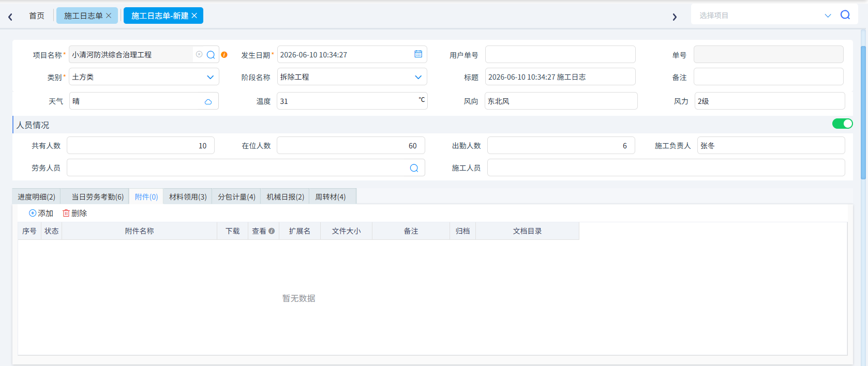The width and height of the screenshot is (868, 366).
Task: Close the 施工日志单 tab
Action: coord(109,16)
